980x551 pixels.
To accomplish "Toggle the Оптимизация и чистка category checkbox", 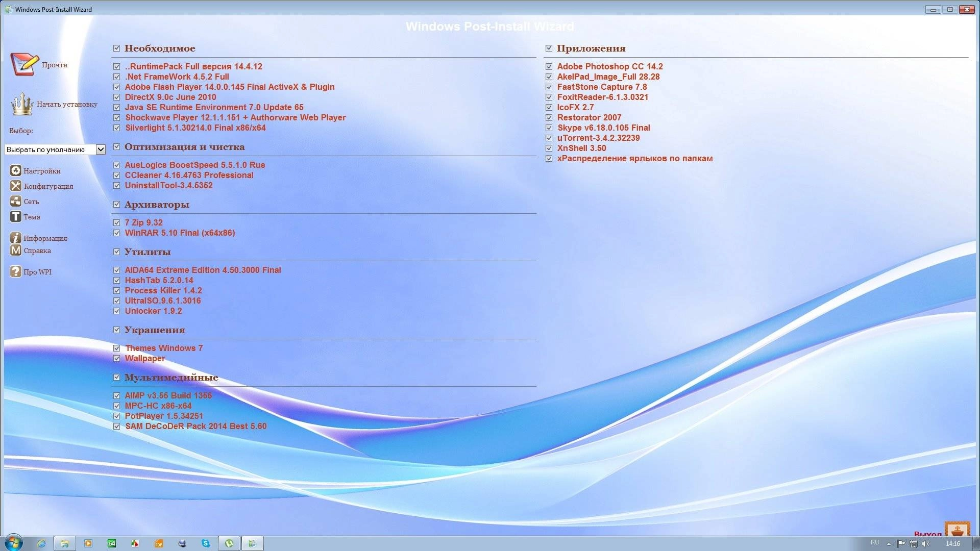I will click(x=116, y=146).
